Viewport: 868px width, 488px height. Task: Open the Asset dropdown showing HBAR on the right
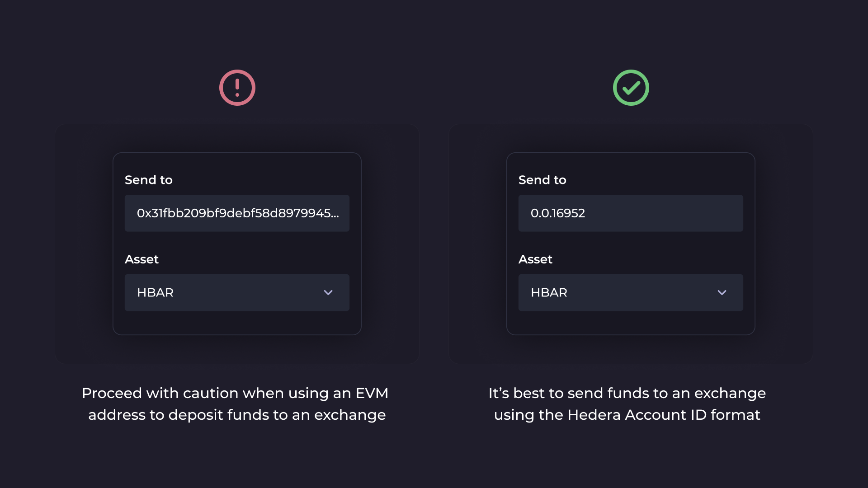pos(631,292)
